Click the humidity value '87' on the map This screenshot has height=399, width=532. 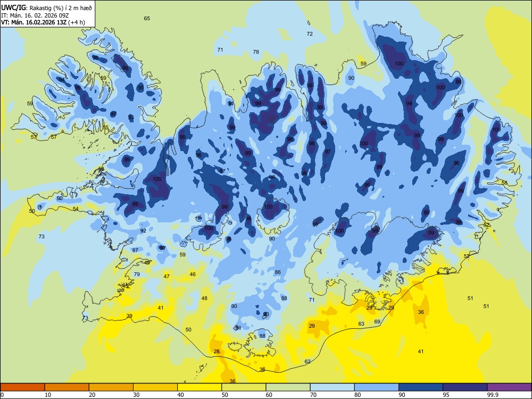pos(135,250)
